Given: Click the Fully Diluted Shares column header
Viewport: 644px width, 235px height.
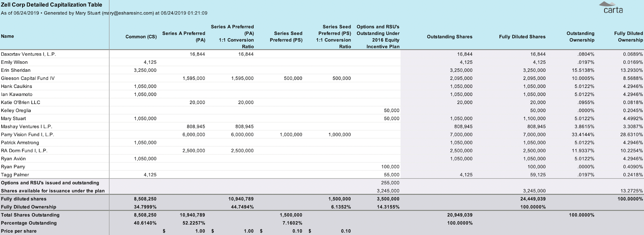Looking at the screenshot, I should pos(522,37).
